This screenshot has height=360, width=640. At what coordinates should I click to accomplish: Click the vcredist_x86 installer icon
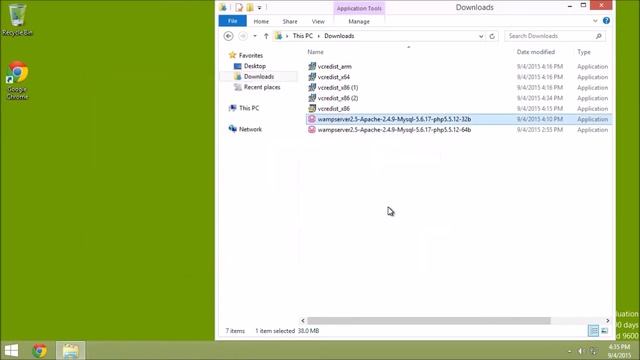click(x=312, y=109)
